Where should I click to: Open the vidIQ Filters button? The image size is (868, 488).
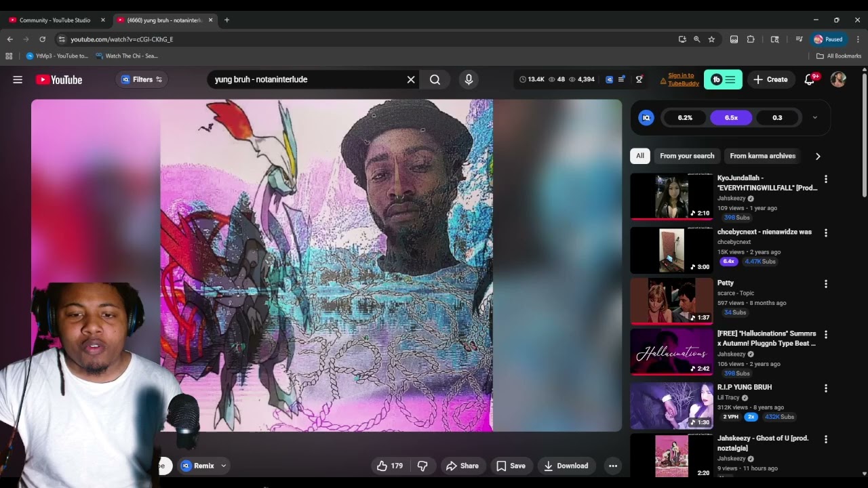[x=142, y=79]
